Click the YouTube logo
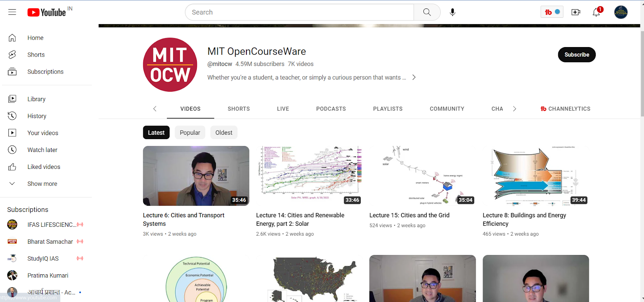644x302 pixels. click(x=46, y=12)
